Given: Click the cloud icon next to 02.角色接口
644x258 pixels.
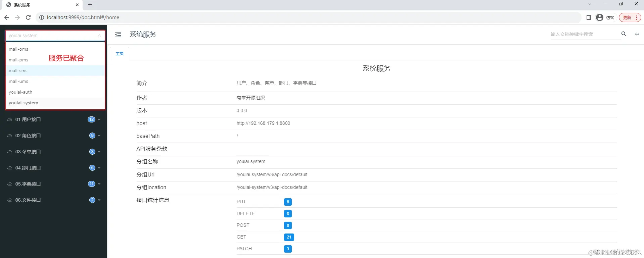Looking at the screenshot, I should pyautogui.click(x=10, y=136).
